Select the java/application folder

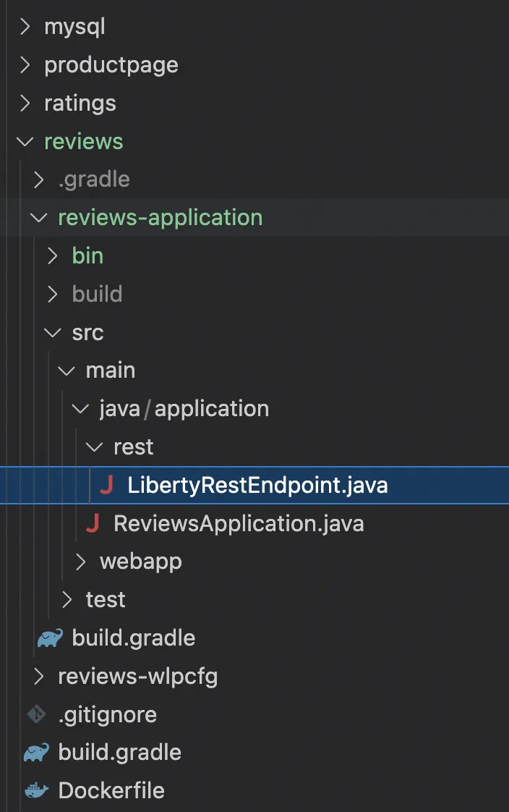click(184, 409)
